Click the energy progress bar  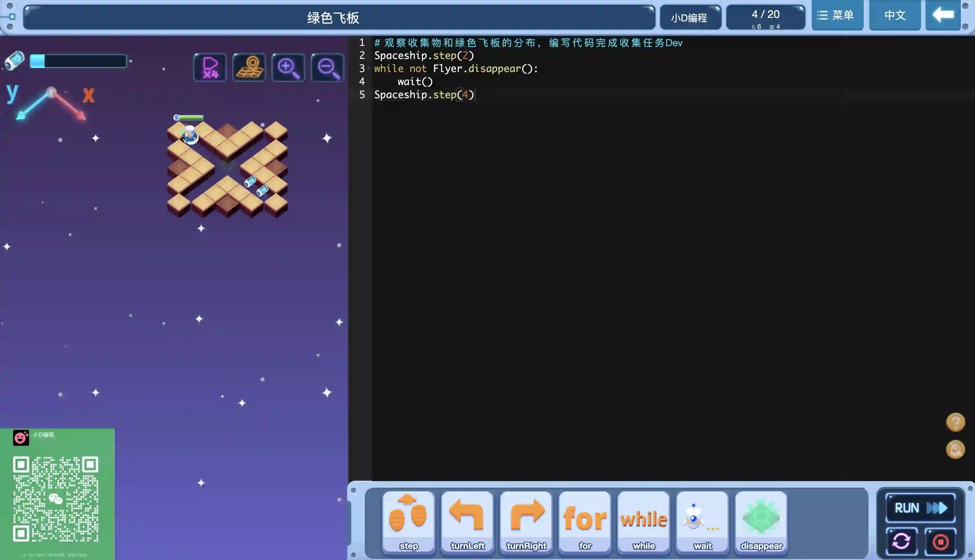(x=78, y=61)
